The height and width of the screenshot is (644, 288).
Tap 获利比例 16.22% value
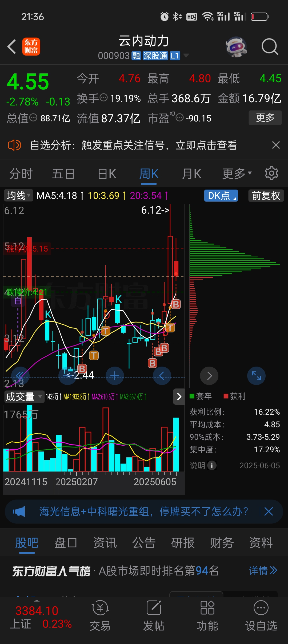267,412
